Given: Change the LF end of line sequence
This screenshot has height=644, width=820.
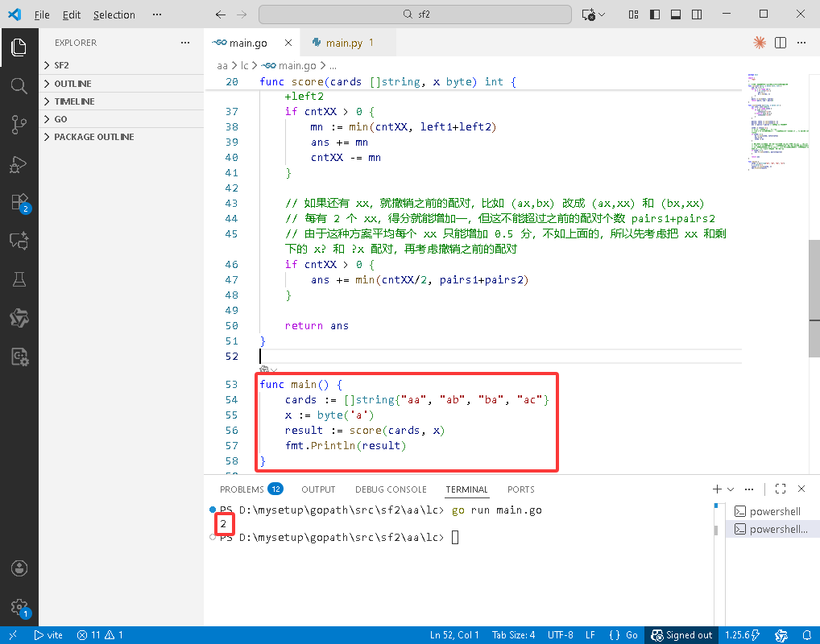Looking at the screenshot, I should tap(590, 635).
